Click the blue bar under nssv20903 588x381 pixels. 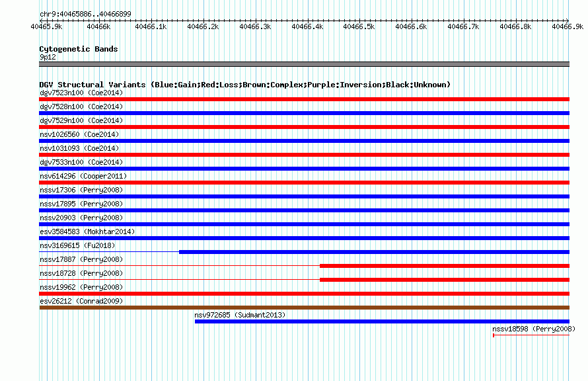coord(304,224)
